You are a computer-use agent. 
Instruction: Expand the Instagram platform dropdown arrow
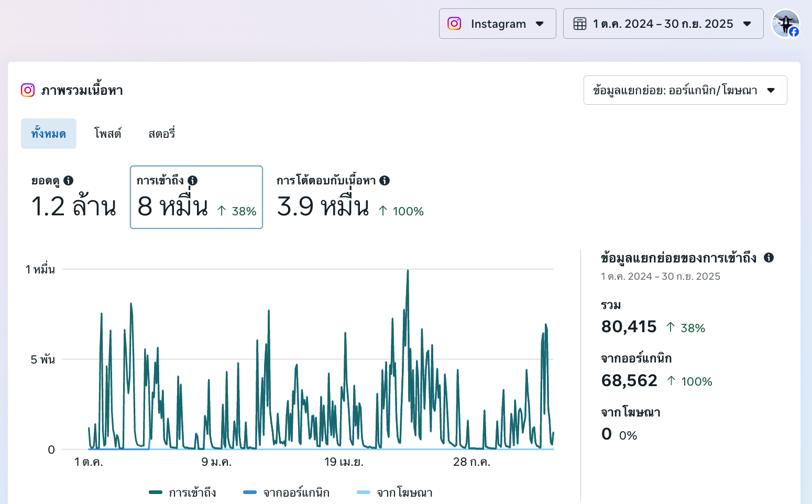pos(540,24)
